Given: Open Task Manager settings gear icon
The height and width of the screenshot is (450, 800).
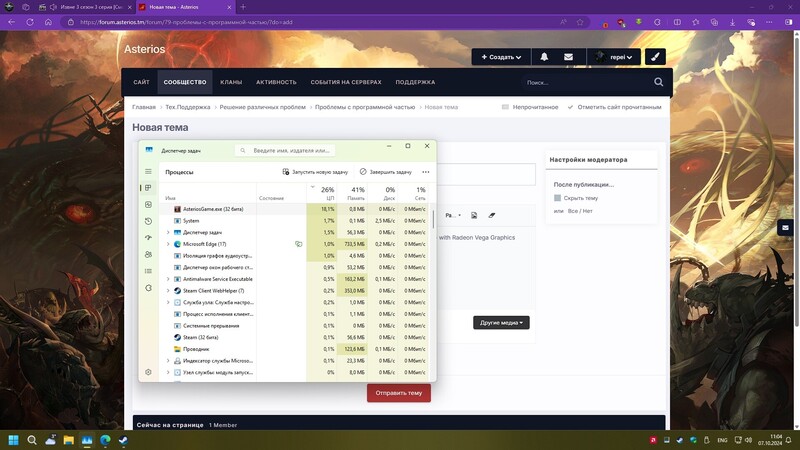Looking at the screenshot, I should 148,372.
